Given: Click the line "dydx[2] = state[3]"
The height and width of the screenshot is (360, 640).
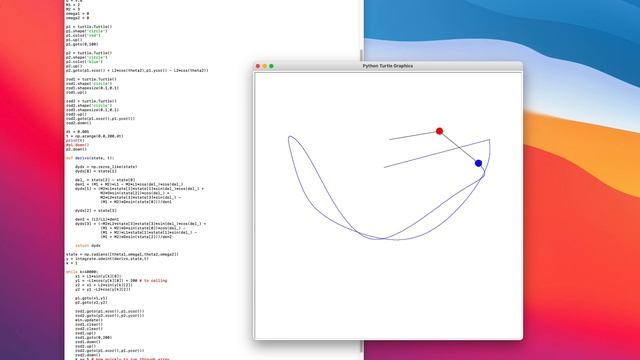Looking at the screenshot, I should tap(96, 211).
